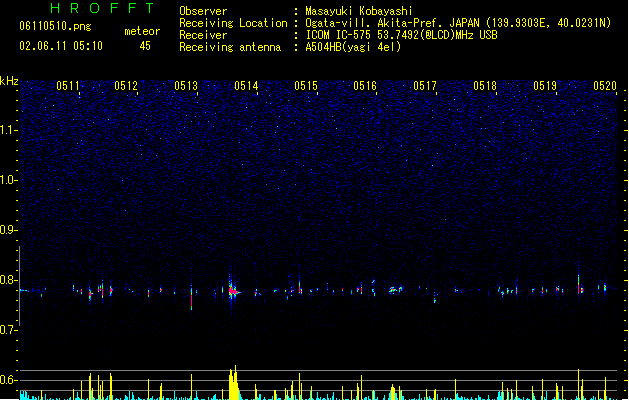Click the meteor label
The image size is (629, 400).
[x=142, y=31]
